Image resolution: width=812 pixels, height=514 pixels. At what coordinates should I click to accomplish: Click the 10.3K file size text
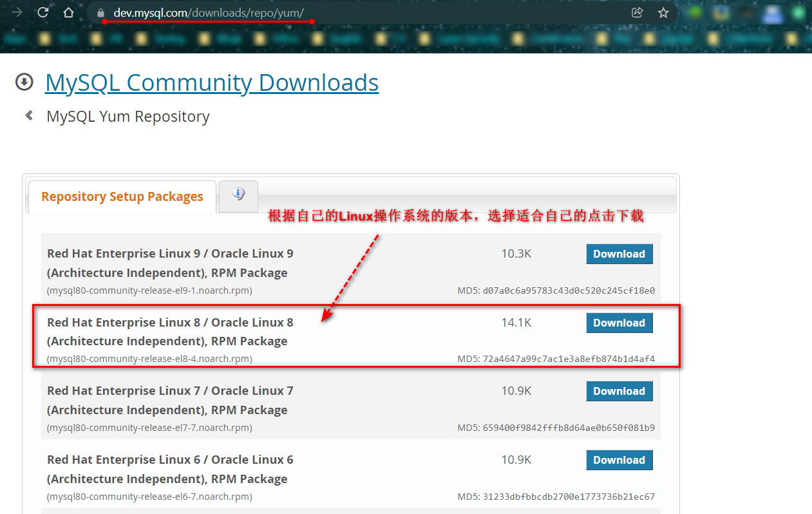516,254
